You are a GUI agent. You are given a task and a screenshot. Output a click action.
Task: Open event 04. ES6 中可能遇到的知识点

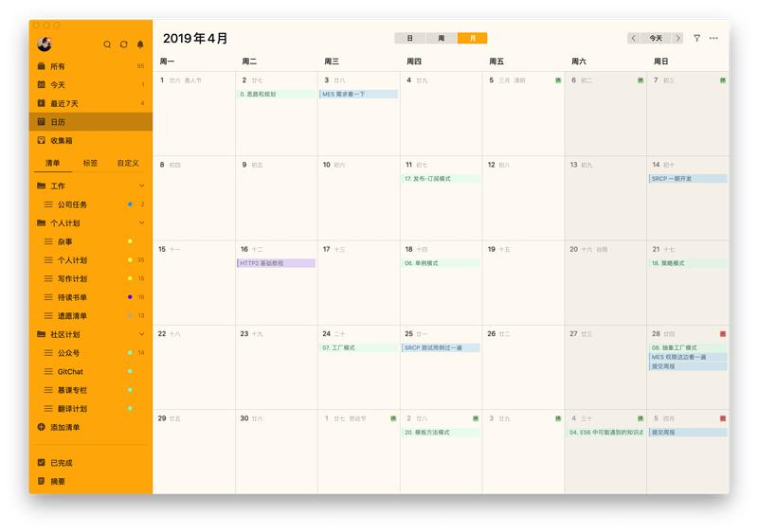click(x=605, y=432)
